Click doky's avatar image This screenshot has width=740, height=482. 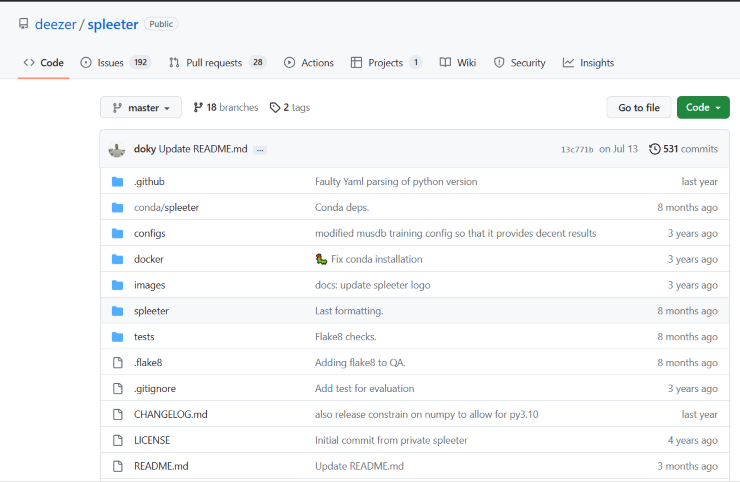point(117,149)
